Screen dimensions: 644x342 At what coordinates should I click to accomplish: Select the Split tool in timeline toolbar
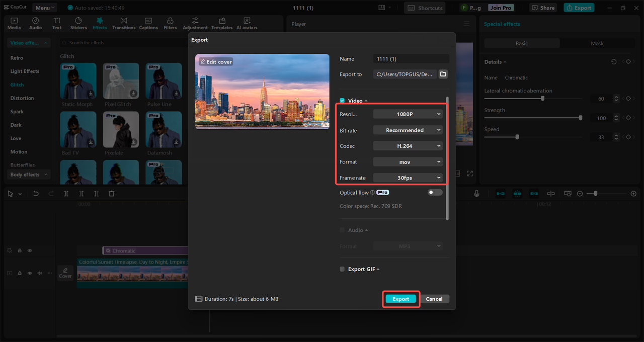[66, 194]
